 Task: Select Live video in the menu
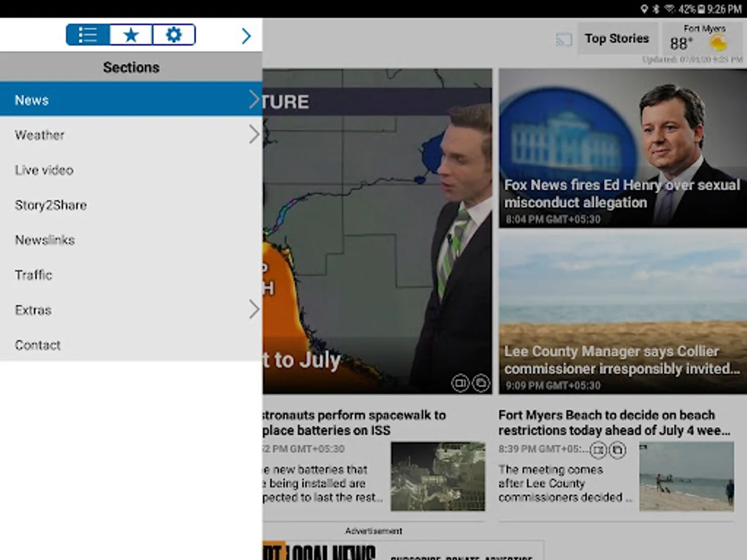(x=131, y=170)
